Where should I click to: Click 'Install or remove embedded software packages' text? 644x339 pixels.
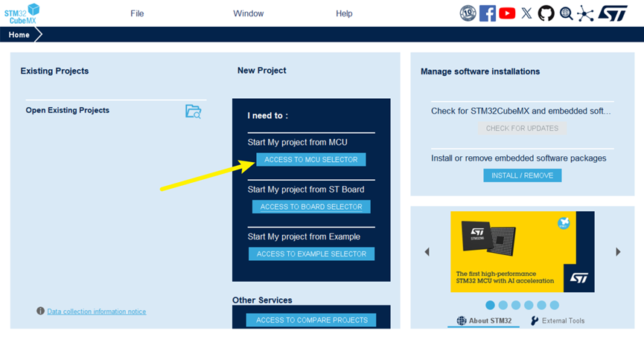(518, 158)
